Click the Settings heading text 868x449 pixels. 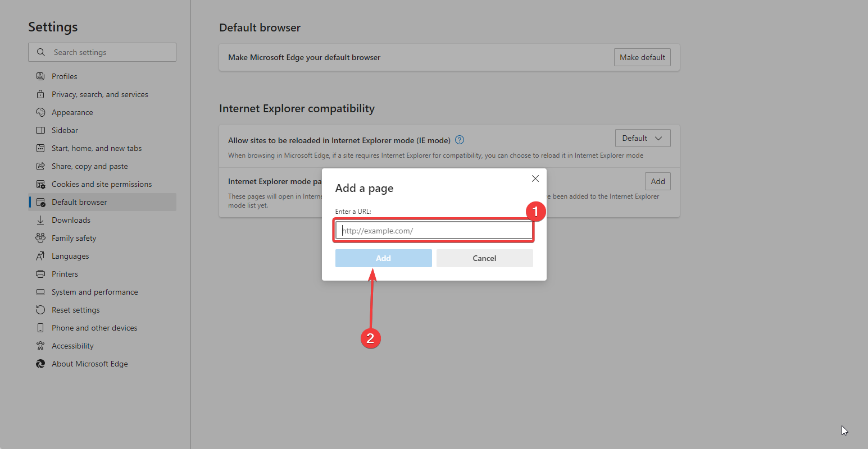pos(53,27)
